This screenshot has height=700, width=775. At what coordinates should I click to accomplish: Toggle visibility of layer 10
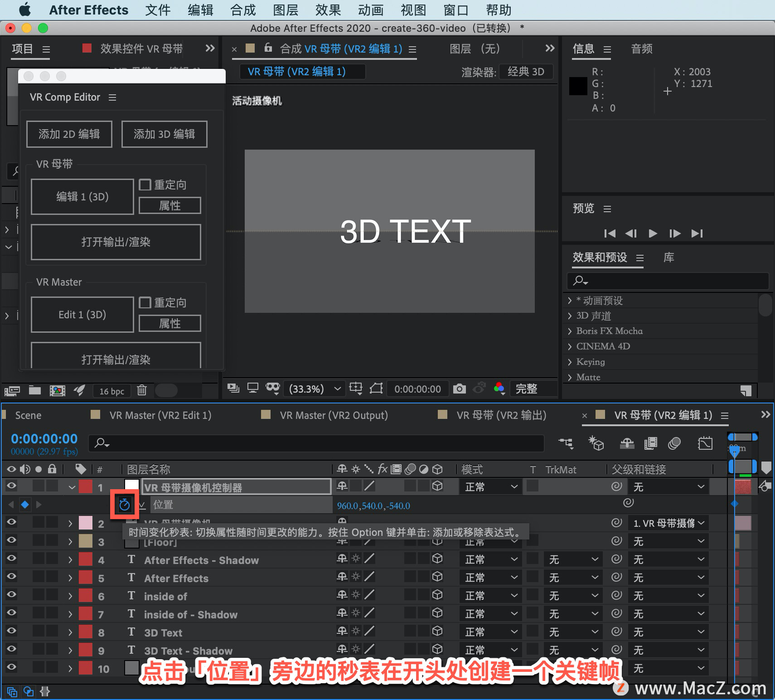tap(11, 667)
